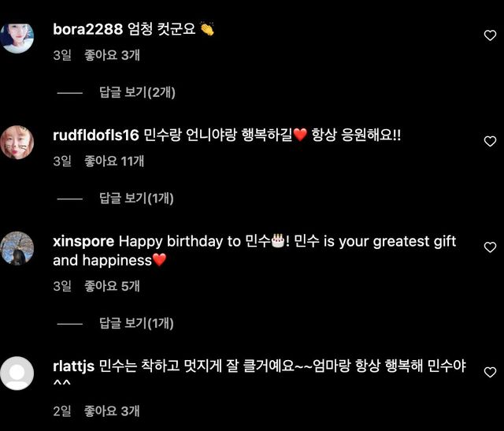View 좋아요 5개 likes on xinspore's comment
The width and height of the screenshot is (504, 431).
[x=113, y=286]
